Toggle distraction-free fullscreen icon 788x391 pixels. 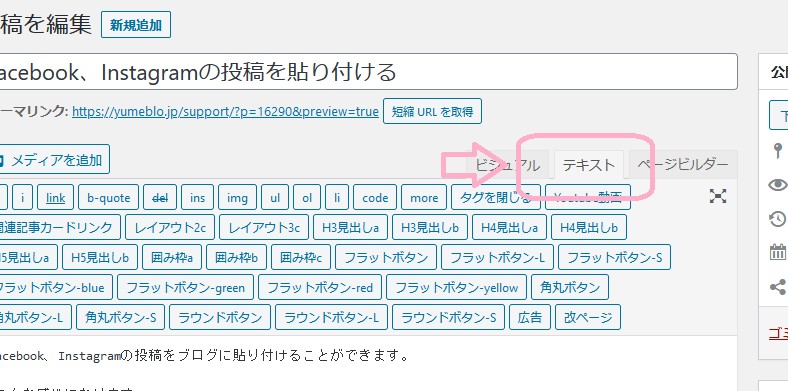(x=718, y=196)
